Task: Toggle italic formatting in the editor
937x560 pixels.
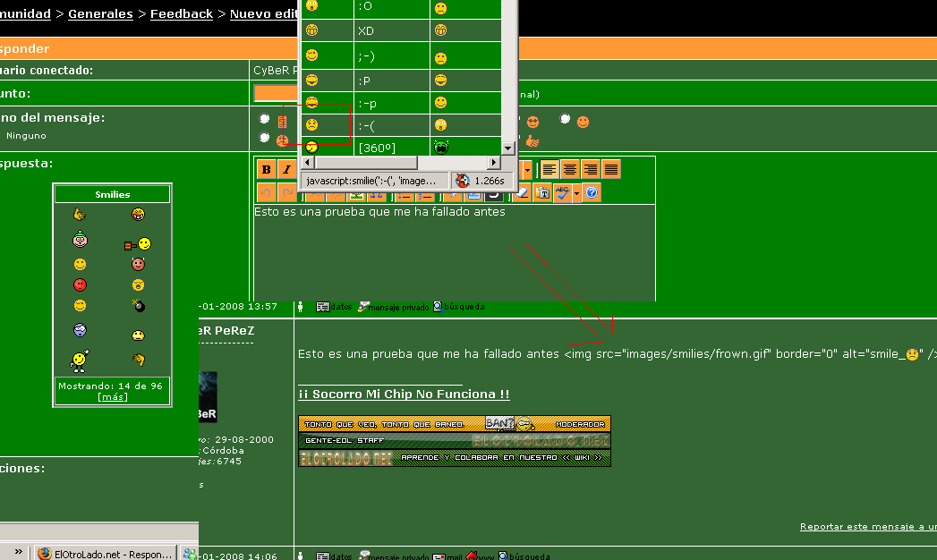Action: coord(287,170)
